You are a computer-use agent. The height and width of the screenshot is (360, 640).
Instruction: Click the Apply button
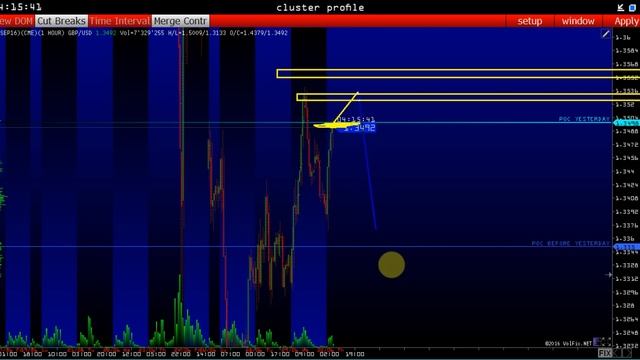(x=627, y=21)
